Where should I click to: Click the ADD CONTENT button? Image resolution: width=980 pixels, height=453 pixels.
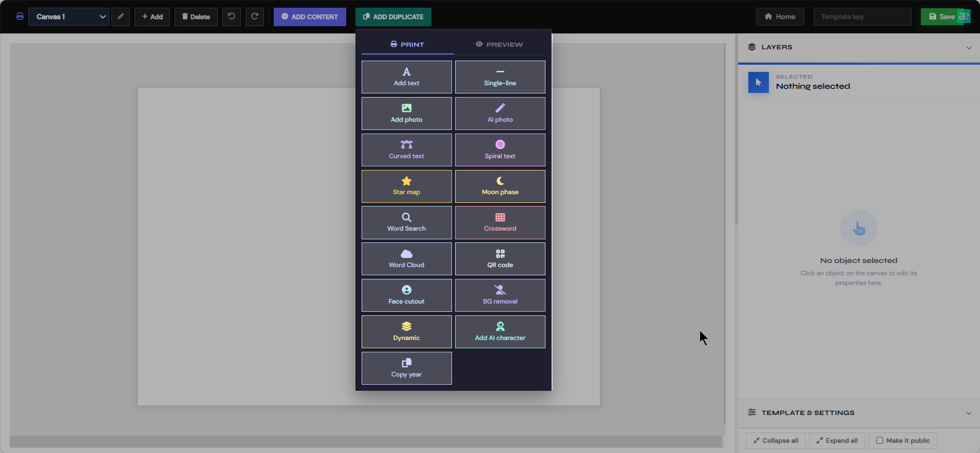point(310,16)
